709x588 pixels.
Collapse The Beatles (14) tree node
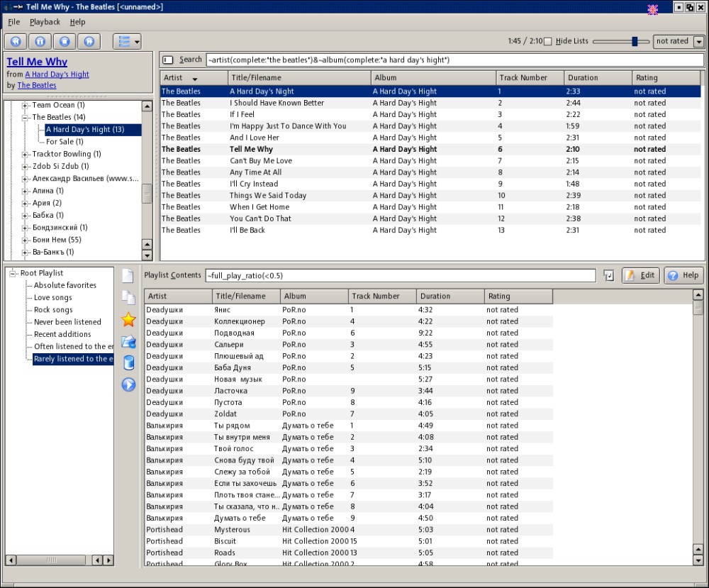pos(26,117)
